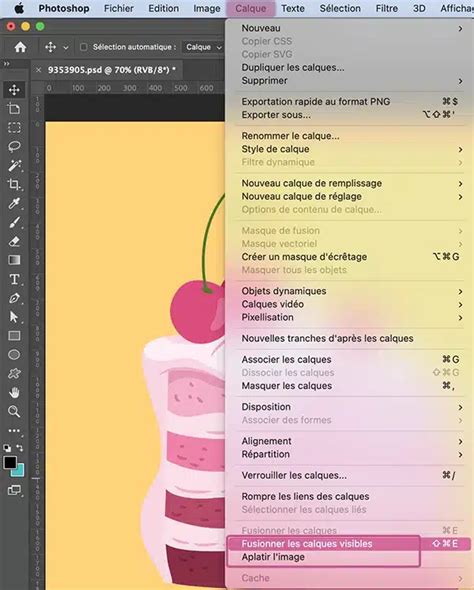Select the Type tool
Screen dimensions: 474x590
(14, 279)
